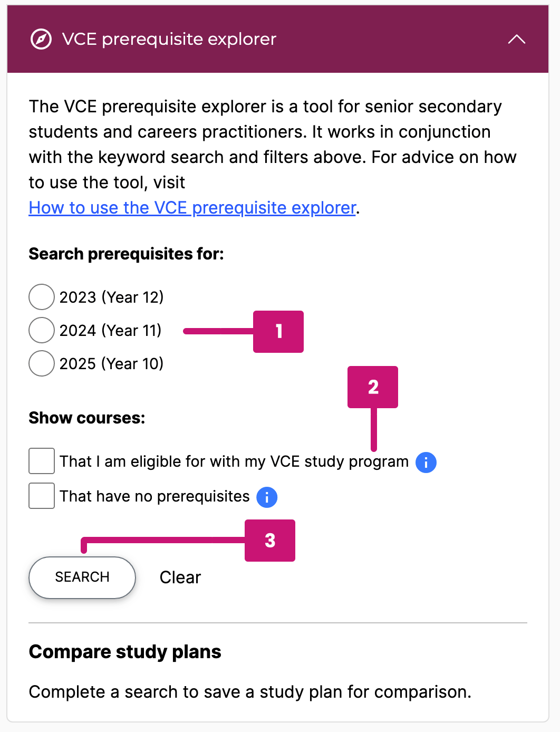This screenshot has height=732, width=560.
Task: Click the marker labeled 1 near 2024 option
Action: click(x=278, y=331)
